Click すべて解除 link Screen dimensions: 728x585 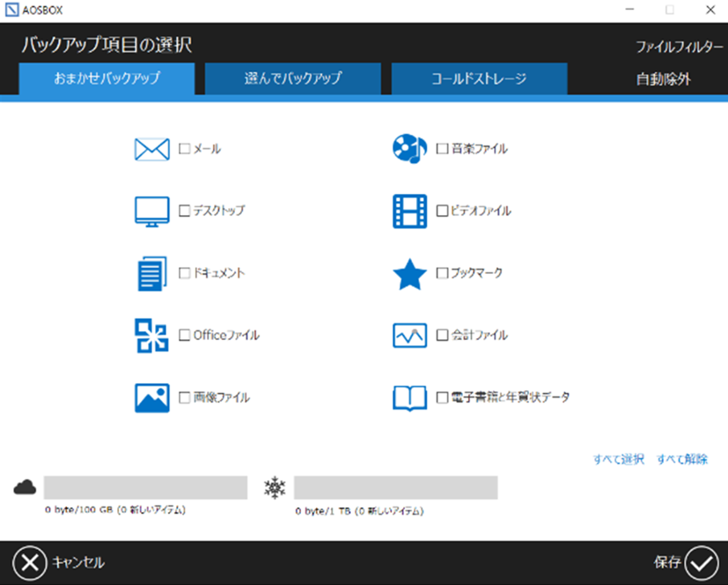(682, 459)
